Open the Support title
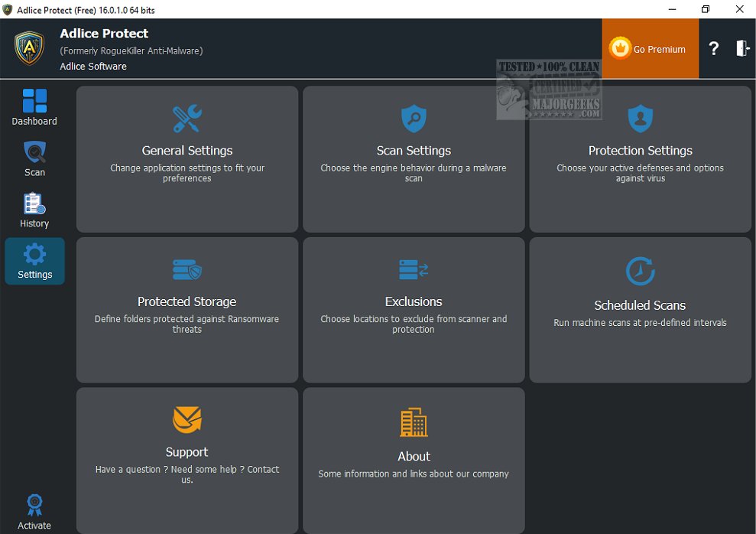Viewport: 756px width, 534px height. pyautogui.click(x=187, y=452)
